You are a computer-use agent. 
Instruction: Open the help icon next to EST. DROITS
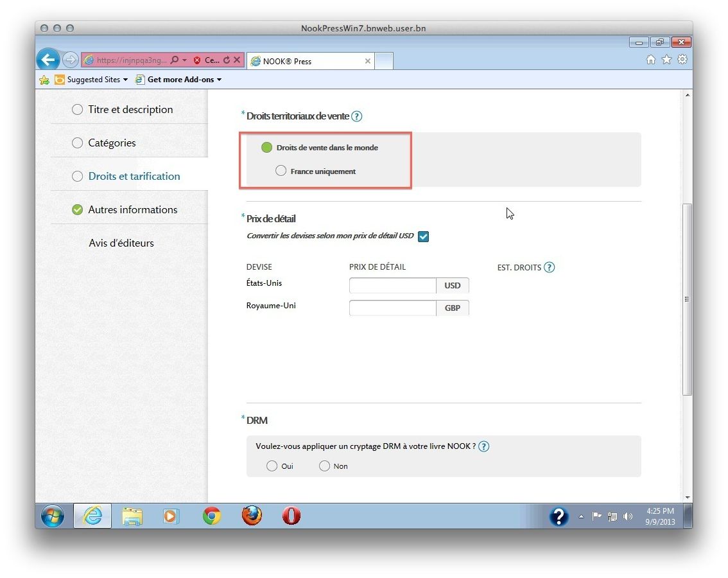tap(549, 267)
